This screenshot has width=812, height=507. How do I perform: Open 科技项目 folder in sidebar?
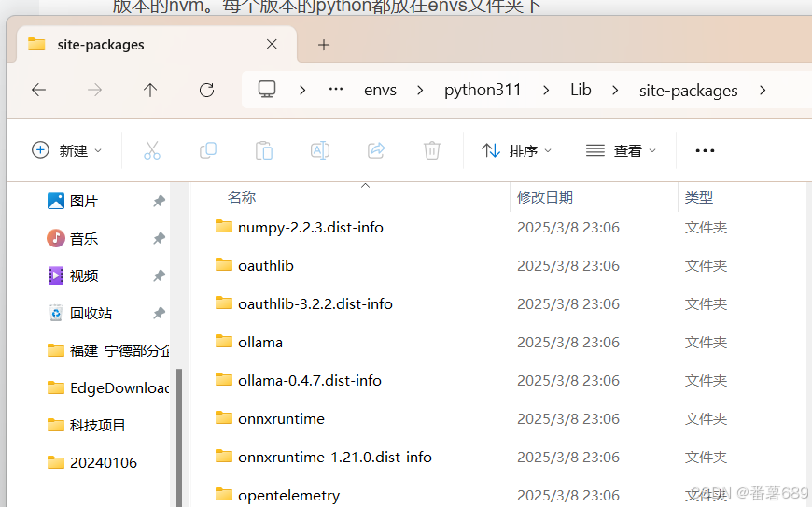[x=86, y=425]
